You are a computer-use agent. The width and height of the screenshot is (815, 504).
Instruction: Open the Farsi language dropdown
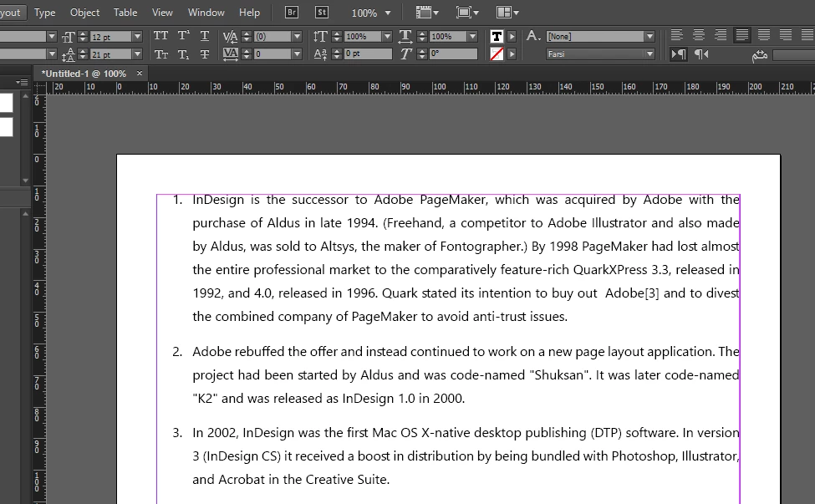click(x=649, y=54)
